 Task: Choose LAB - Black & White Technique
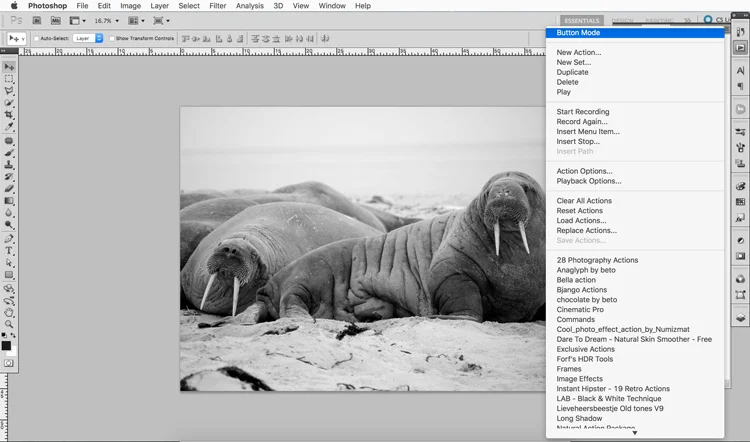[635, 398]
